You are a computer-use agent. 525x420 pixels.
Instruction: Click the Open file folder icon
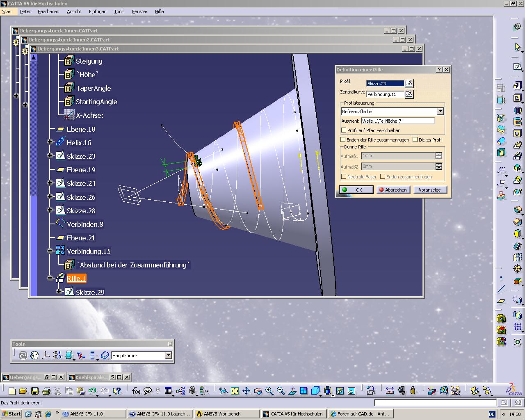coord(23,391)
